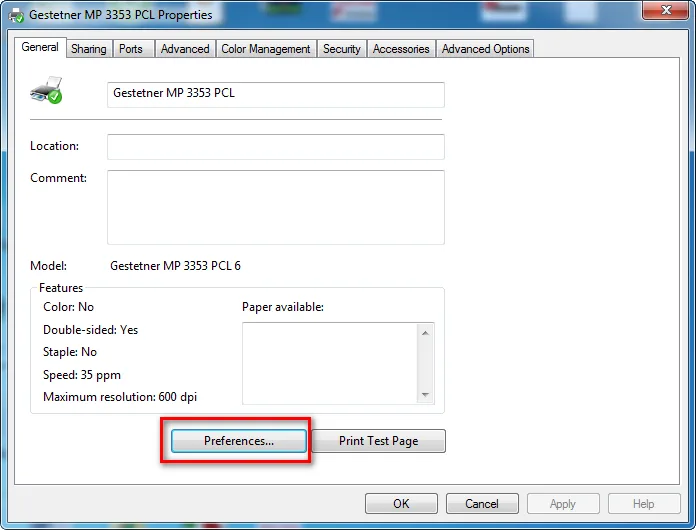Viewport: 696px width, 530px height.
Task: Click the title bar printer icon
Action: tap(16, 15)
